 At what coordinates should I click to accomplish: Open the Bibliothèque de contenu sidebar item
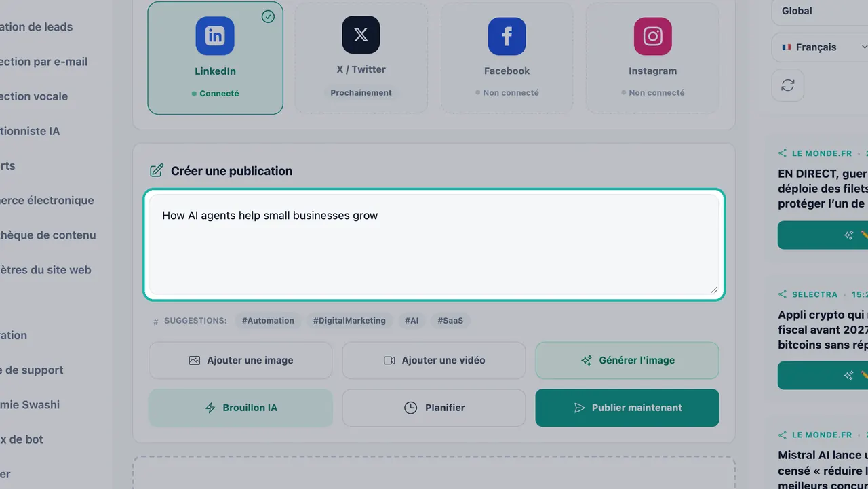(48, 235)
